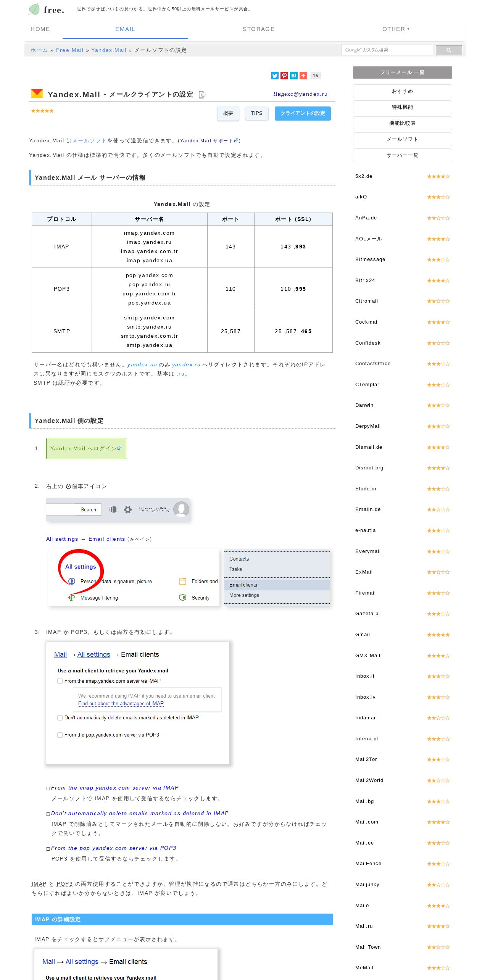Click the yandex.ru link under the server table

pyautogui.click(x=186, y=365)
